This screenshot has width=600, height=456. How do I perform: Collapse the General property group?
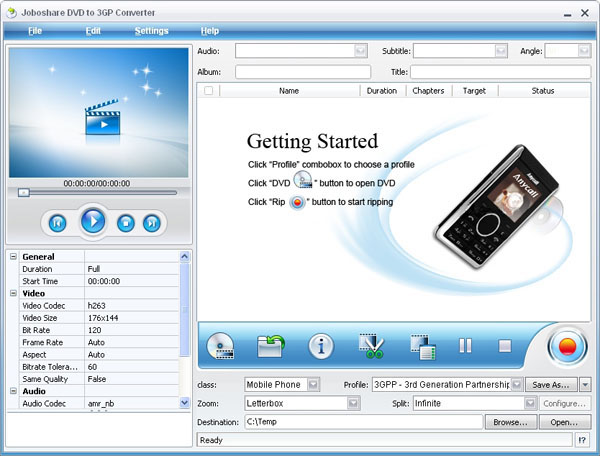(x=13, y=256)
